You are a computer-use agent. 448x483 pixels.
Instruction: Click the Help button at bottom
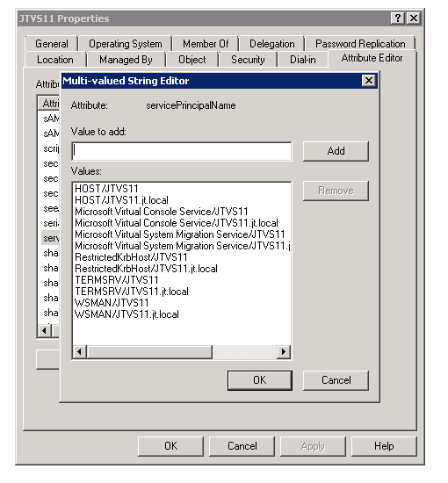click(384, 446)
